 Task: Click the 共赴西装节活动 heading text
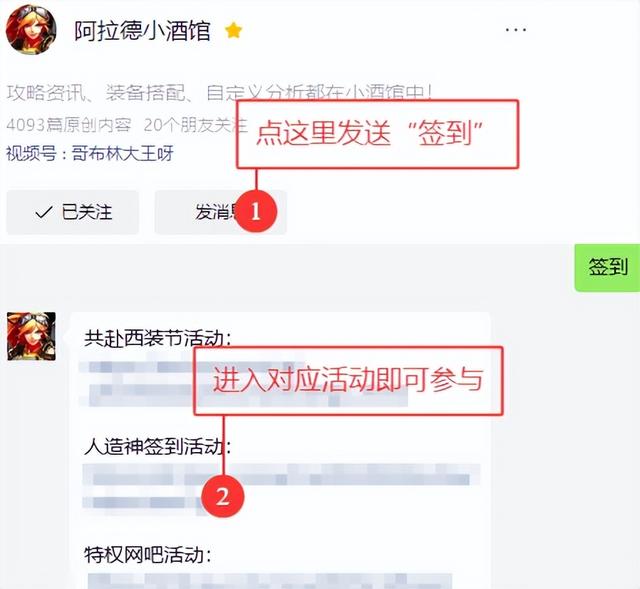pos(158,338)
